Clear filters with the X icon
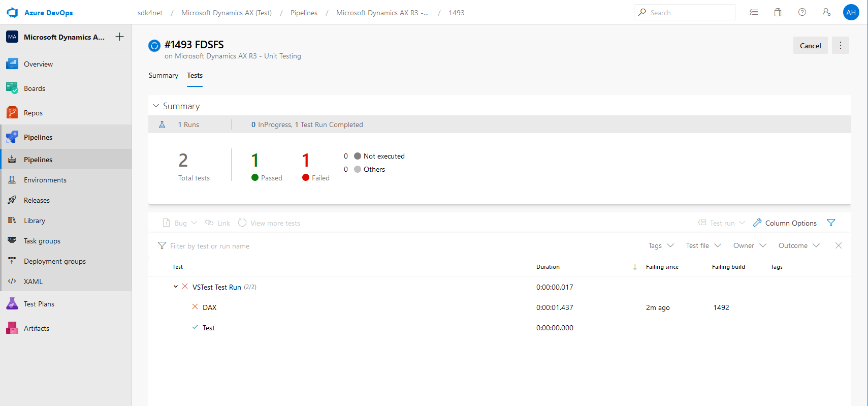Viewport: 868px width, 406px height. (x=839, y=245)
